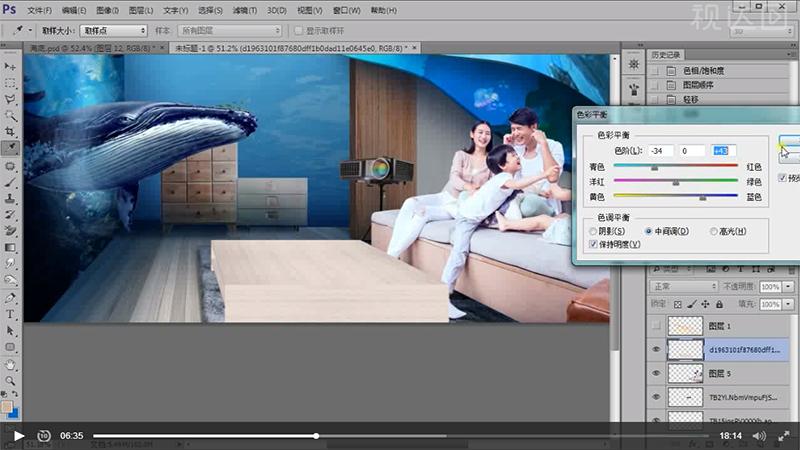Open the File (文件) menu
Viewport: 800px width, 450px height.
click(x=39, y=10)
